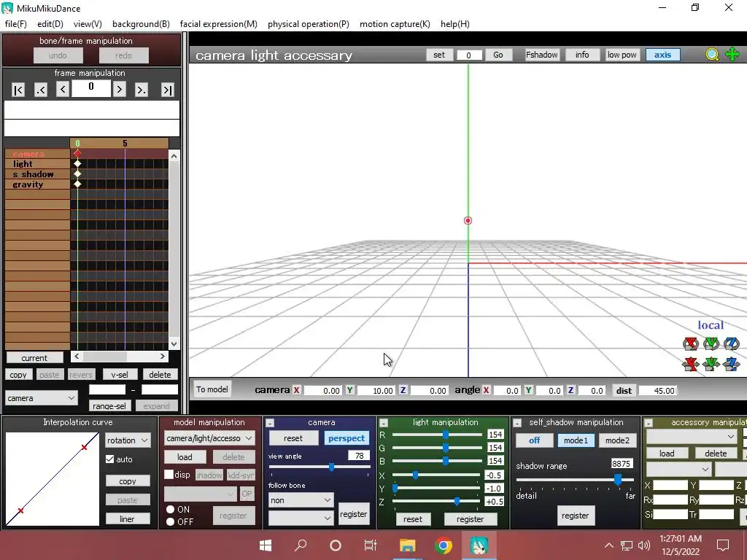
Task: Jump to last frame button
Action: pos(167,90)
